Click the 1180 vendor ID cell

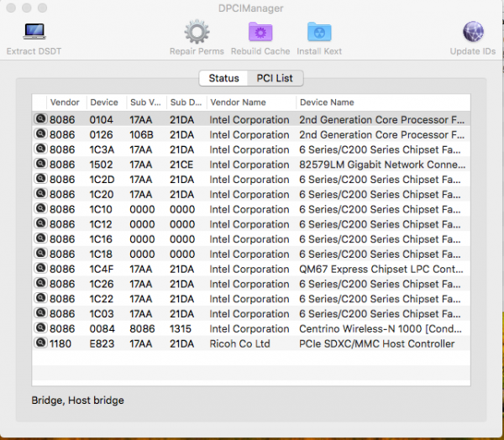[x=60, y=344]
